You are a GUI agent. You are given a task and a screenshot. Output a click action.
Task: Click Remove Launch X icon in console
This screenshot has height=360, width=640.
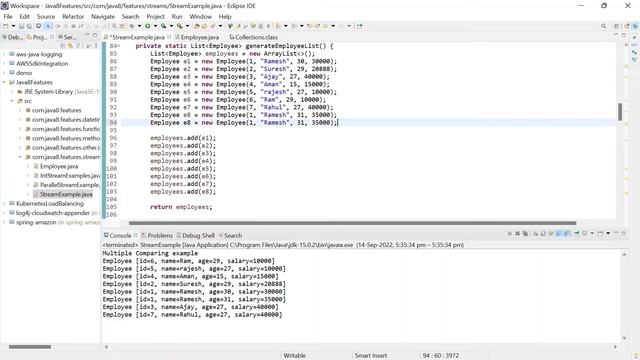(x=517, y=233)
